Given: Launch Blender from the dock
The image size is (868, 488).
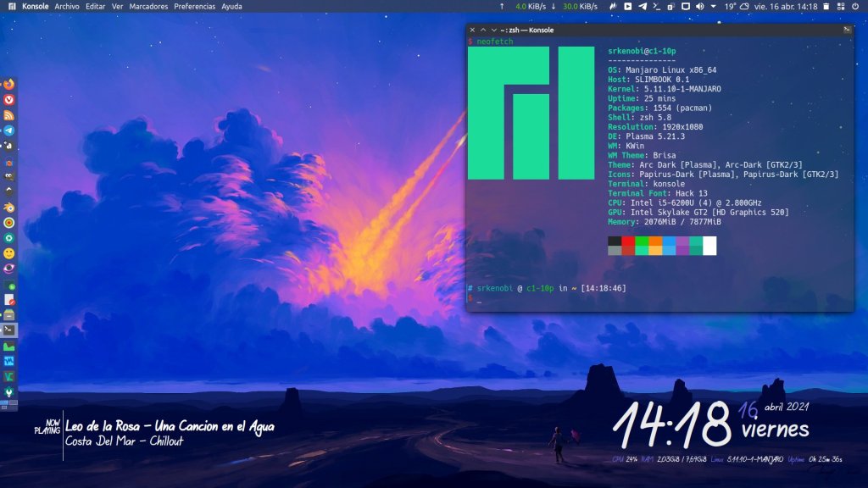Looking at the screenshot, I should pyautogui.click(x=9, y=207).
